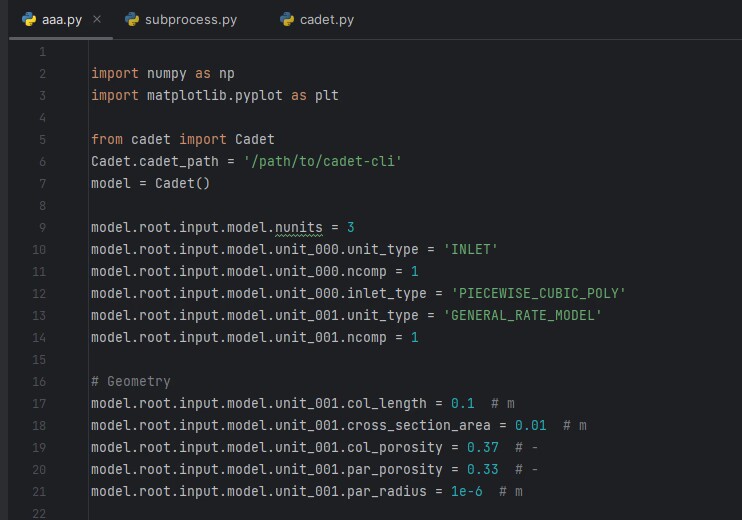Click the Python icon on subprocess.py tab
The height and width of the screenshot is (520, 742).
click(132, 19)
